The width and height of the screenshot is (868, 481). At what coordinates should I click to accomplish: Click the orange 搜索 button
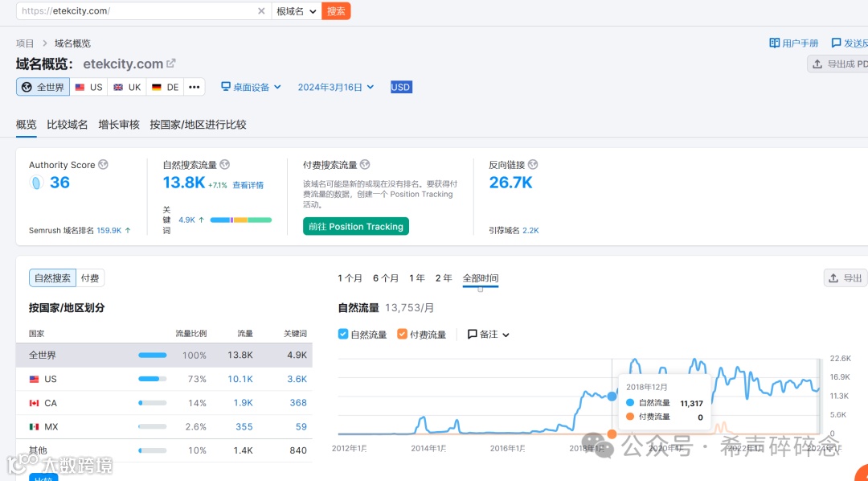(336, 11)
